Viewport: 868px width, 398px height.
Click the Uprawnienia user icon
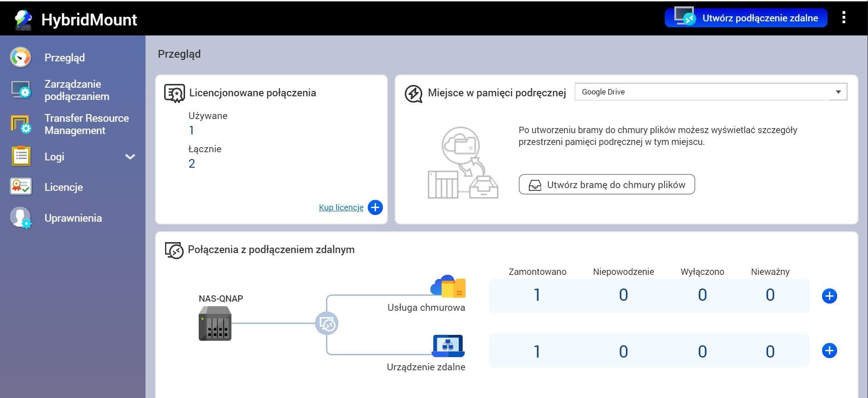click(21, 218)
